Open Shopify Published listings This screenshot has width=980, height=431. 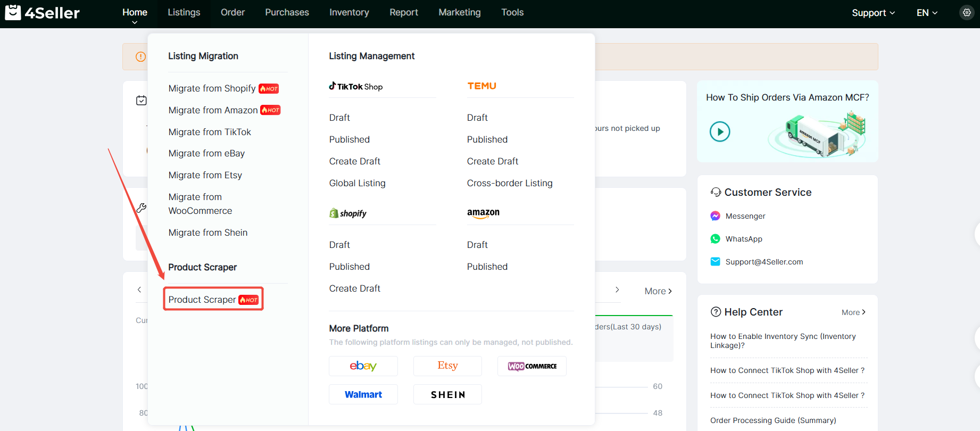(350, 267)
